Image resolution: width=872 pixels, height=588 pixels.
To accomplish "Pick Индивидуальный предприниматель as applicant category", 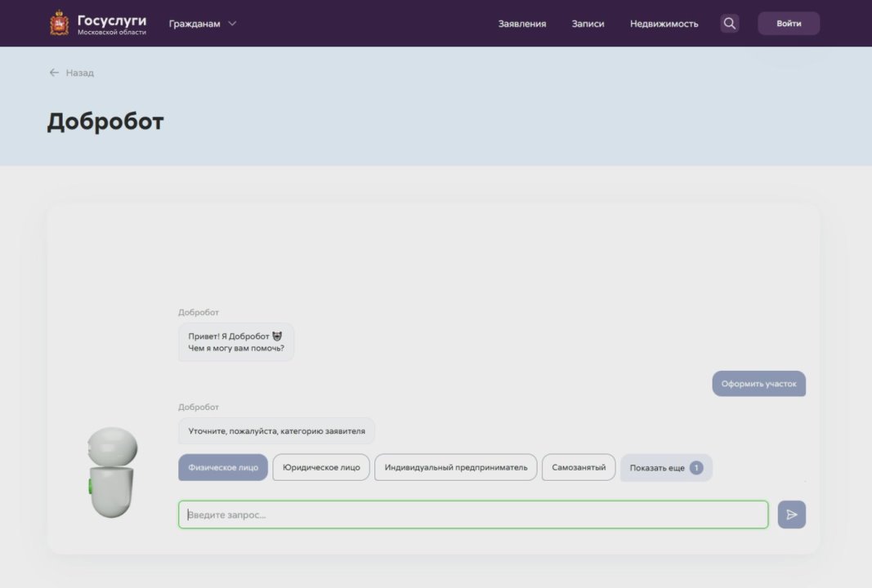I will tap(456, 468).
